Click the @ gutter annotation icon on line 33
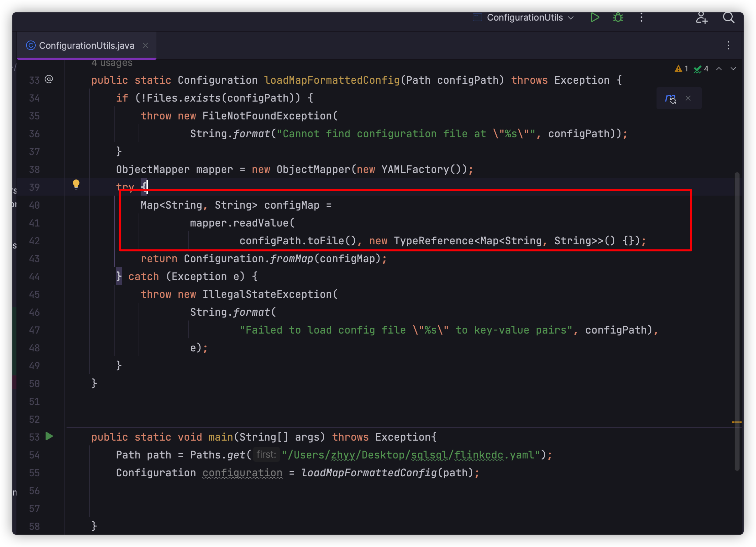The image size is (756, 547). point(49,79)
